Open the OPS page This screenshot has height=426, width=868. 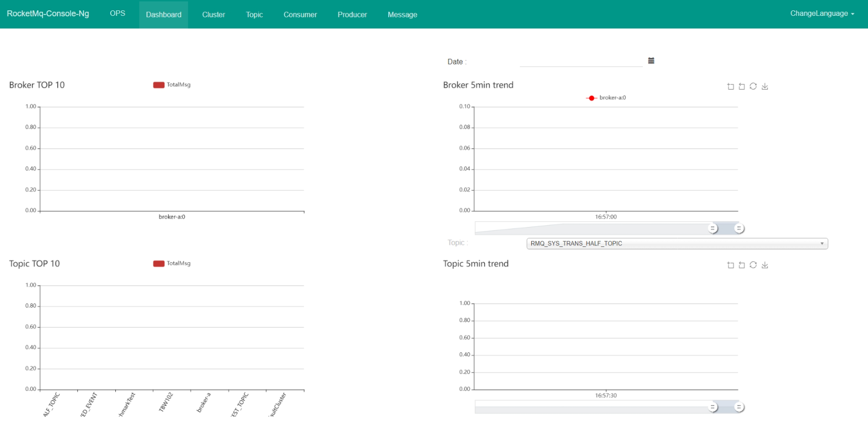point(118,14)
